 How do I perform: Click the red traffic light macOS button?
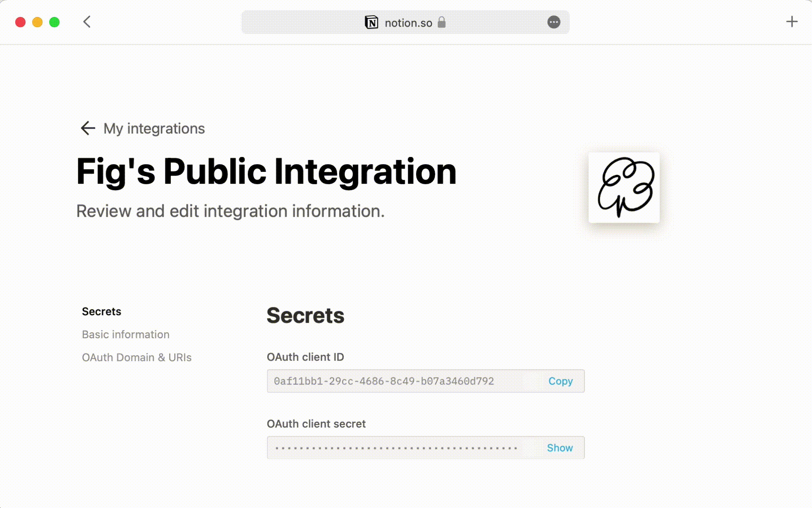pos(20,22)
